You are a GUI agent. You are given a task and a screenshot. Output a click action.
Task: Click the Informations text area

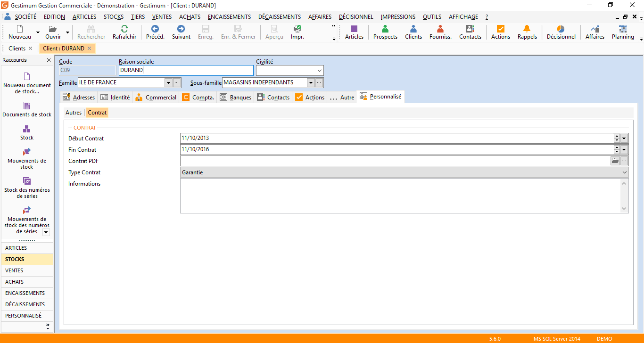[400, 196]
